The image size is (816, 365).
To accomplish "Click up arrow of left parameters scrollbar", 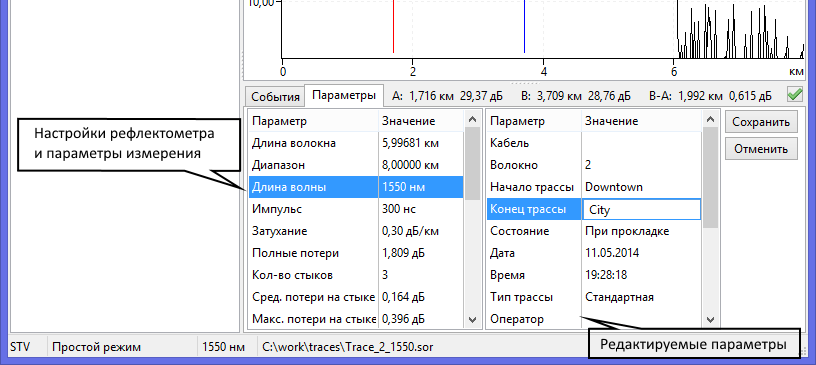I will click(x=473, y=119).
